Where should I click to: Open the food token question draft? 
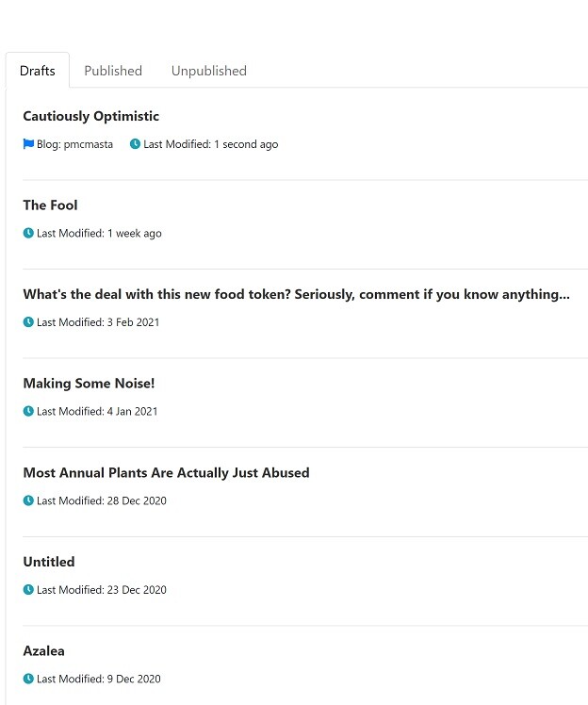296,294
